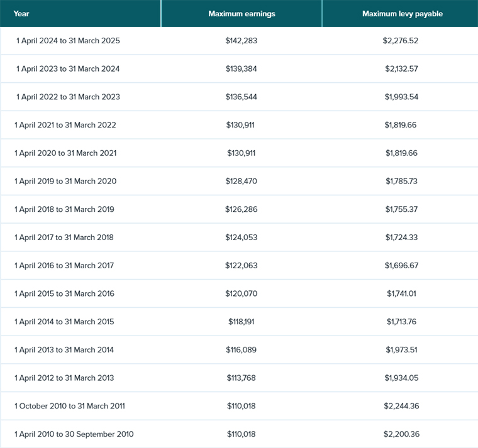Select the 1 April 2023 to 31 March 2024 cell
The width and height of the screenshot is (478, 448).
pyautogui.click(x=68, y=69)
